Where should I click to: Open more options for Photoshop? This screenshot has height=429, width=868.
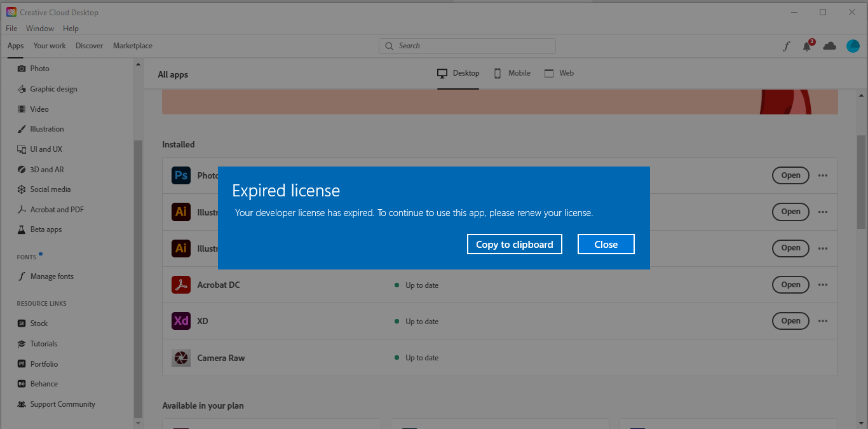(x=823, y=175)
